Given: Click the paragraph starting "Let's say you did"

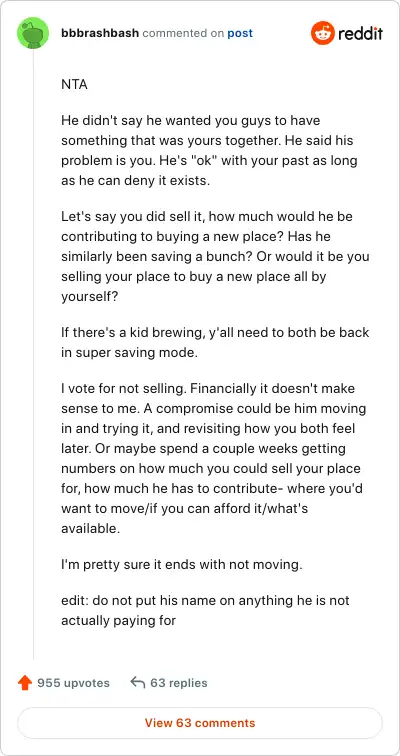Looking at the screenshot, I should tap(215, 256).
